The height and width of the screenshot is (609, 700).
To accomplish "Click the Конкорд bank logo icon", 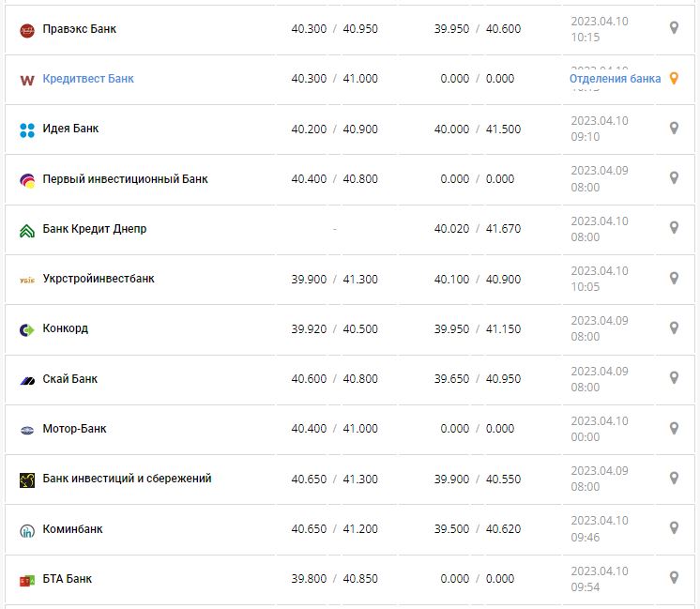I will [x=27, y=329].
